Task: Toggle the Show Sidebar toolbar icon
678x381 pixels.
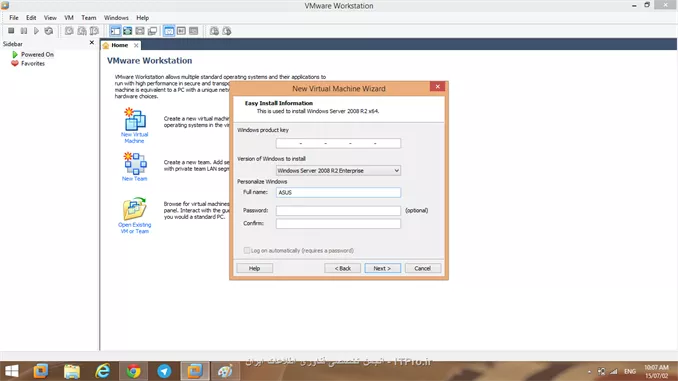Action: (x=115, y=31)
